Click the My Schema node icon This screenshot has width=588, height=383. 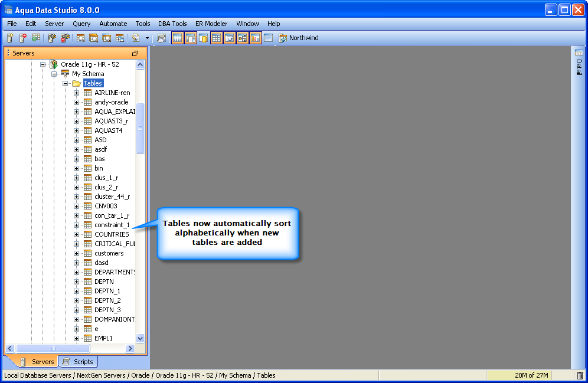click(66, 74)
